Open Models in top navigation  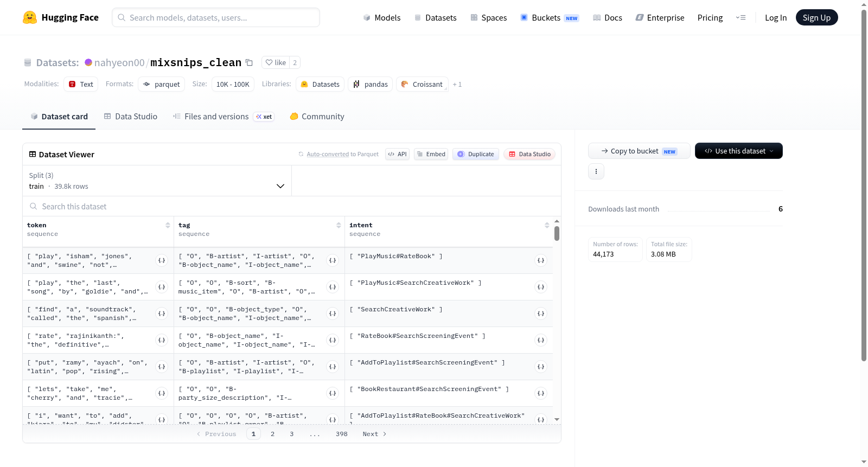point(382,17)
